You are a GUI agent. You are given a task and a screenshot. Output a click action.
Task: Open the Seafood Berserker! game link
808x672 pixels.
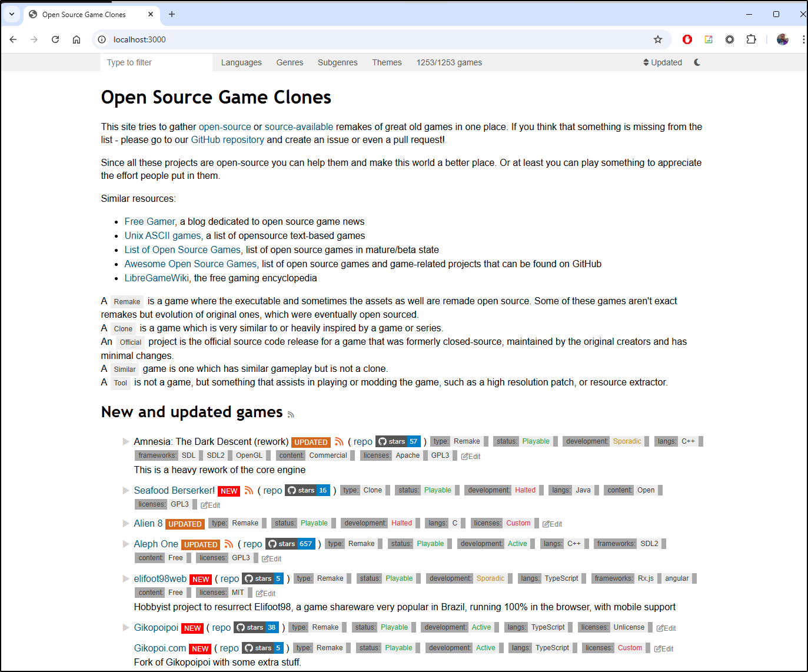coord(174,490)
